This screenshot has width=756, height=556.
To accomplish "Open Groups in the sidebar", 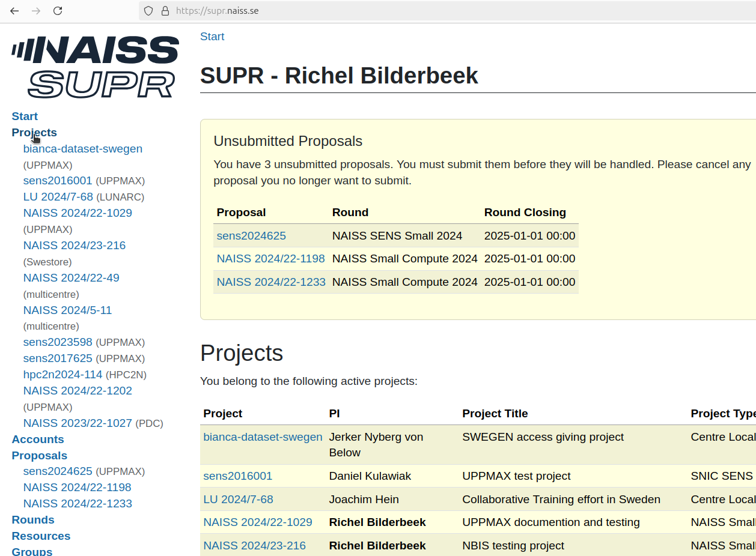I will (31, 551).
